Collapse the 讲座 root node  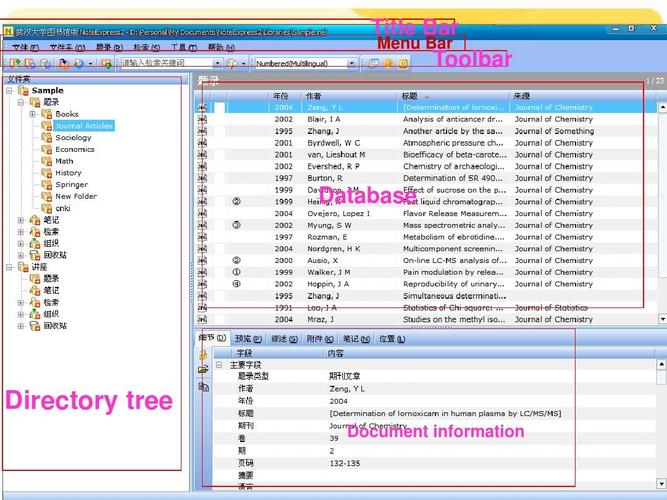[x=9, y=267]
